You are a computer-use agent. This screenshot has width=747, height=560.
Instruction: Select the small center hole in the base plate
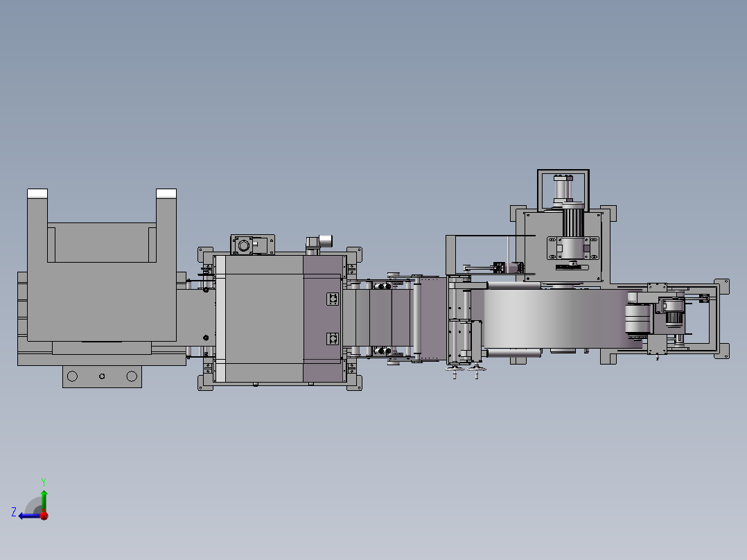pyautogui.click(x=102, y=376)
